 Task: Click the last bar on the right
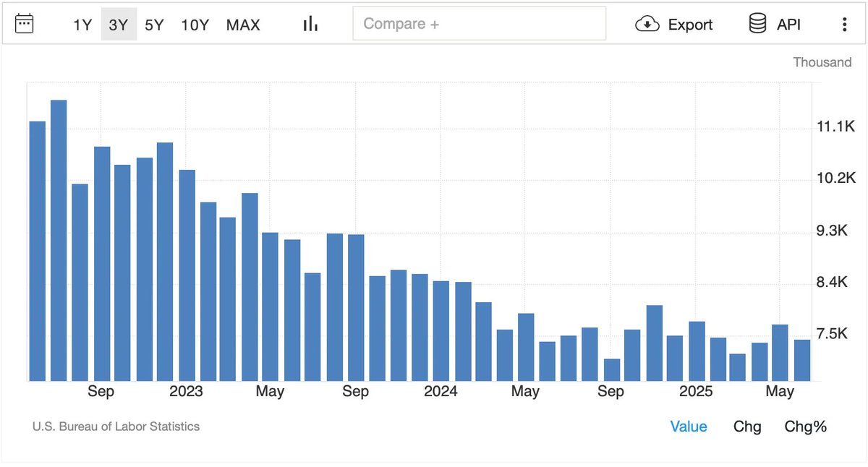coord(802,360)
